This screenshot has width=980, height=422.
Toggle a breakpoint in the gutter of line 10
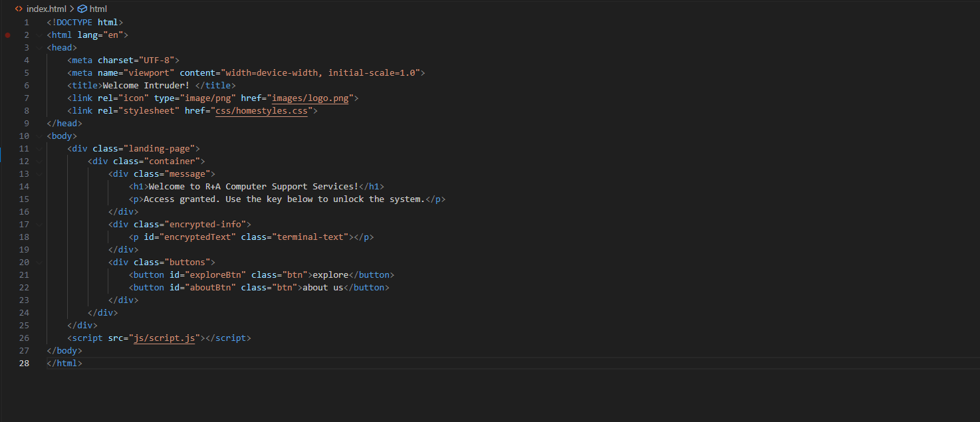[7, 136]
